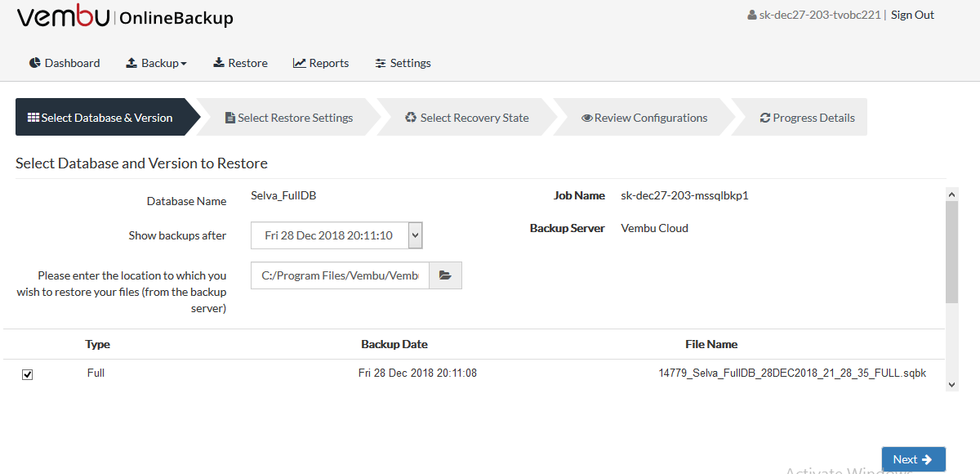
Task: Click the restore location path field
Action: pos(340,275)
